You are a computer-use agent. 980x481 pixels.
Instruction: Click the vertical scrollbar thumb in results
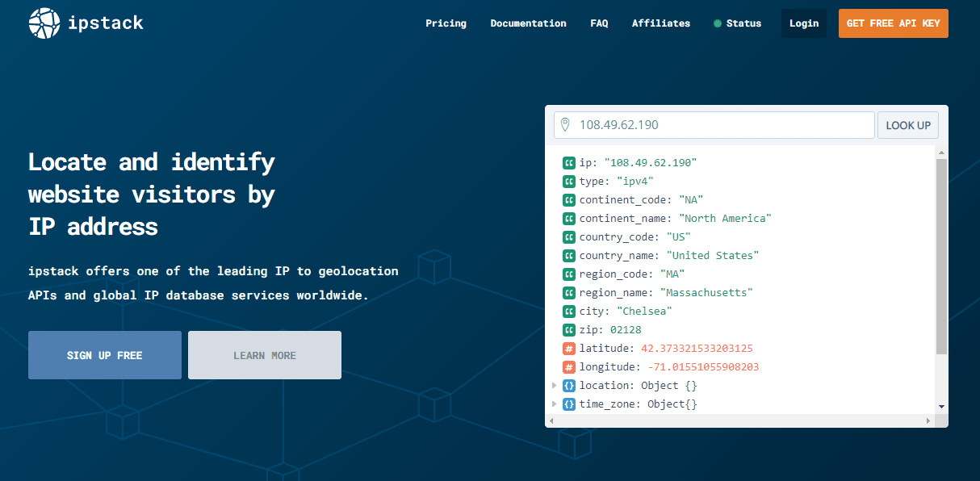tap(941, 256)
